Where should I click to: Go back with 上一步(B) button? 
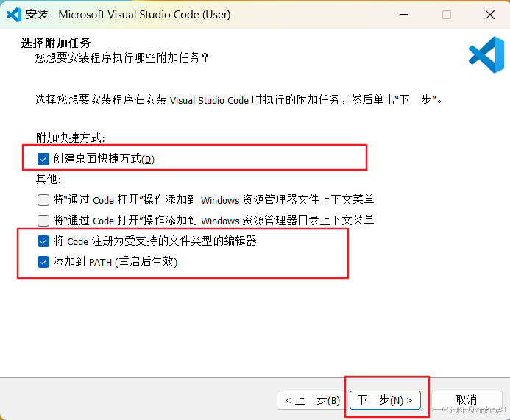312,400
